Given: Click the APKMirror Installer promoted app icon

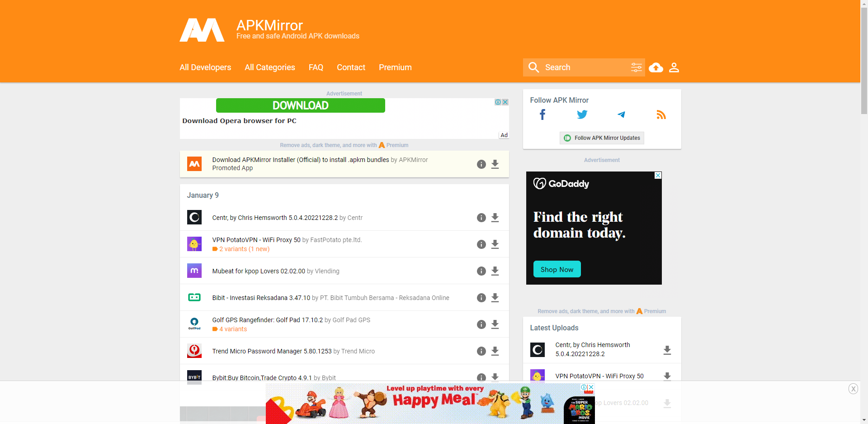Looking at the screenshot, I should [194, 164].
